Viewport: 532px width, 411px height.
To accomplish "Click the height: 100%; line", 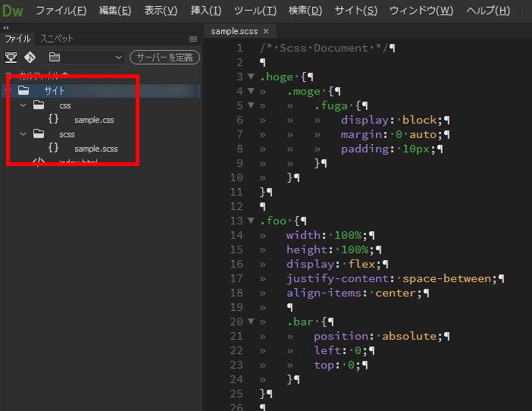I will coord(330,249).
